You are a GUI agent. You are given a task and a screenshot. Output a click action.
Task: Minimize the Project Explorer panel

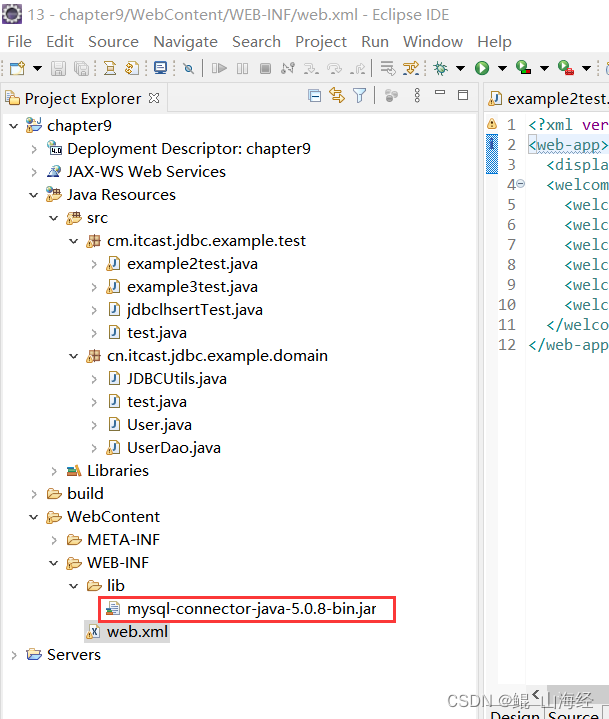(x=440, y=93)
